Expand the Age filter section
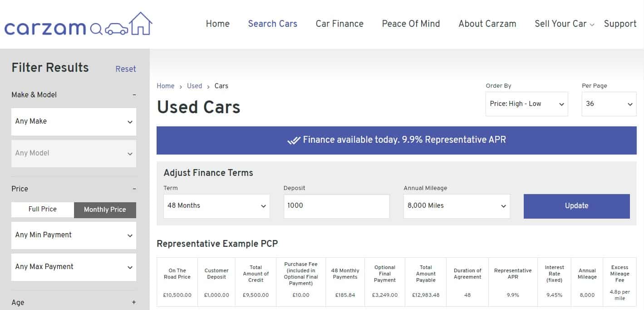644x310 pixels. click(134, 302)
